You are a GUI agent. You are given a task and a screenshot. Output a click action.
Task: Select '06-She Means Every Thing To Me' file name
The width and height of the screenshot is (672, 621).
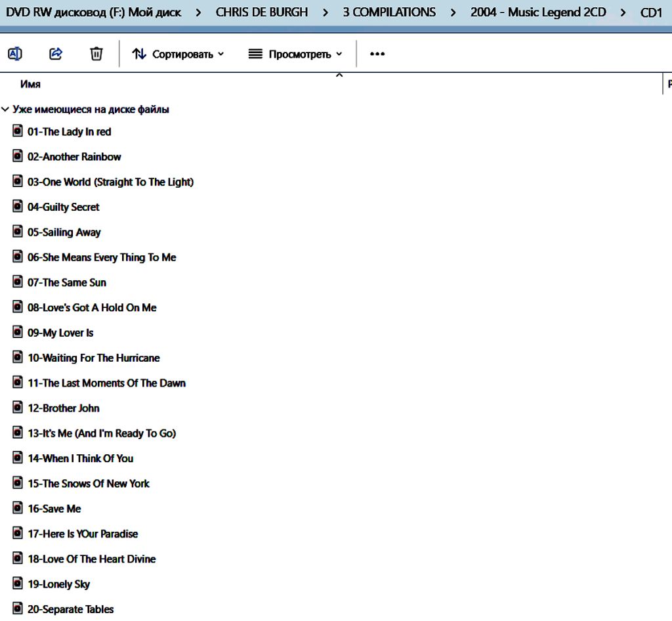[102, 257]
